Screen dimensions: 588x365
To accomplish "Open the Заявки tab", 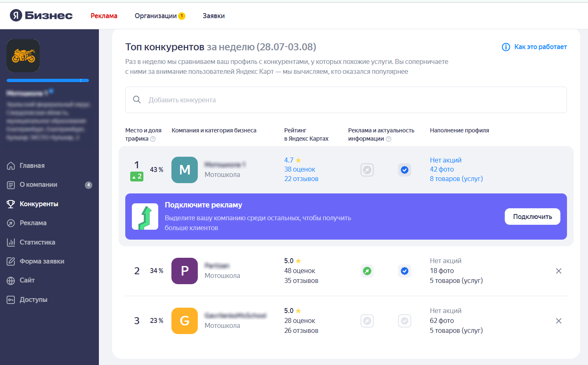I will pos(213,15).
